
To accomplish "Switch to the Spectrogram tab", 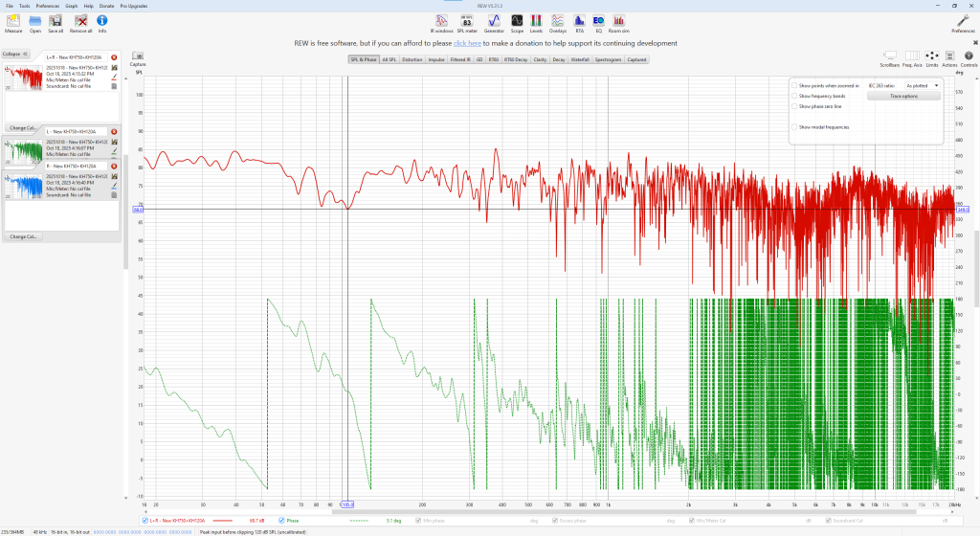I will pos(607,59).
